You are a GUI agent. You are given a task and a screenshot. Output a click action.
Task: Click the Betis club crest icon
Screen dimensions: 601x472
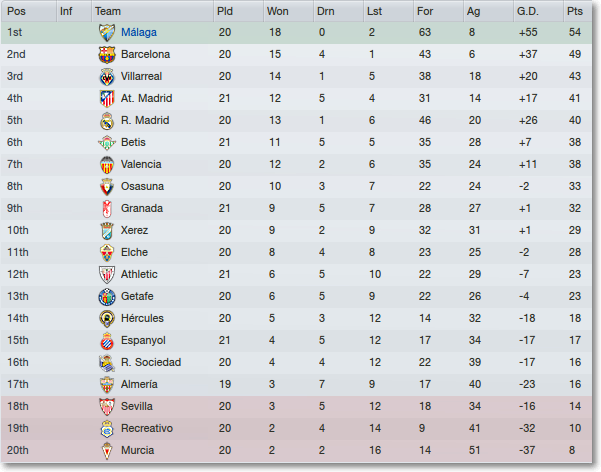(x=106, y=142)
